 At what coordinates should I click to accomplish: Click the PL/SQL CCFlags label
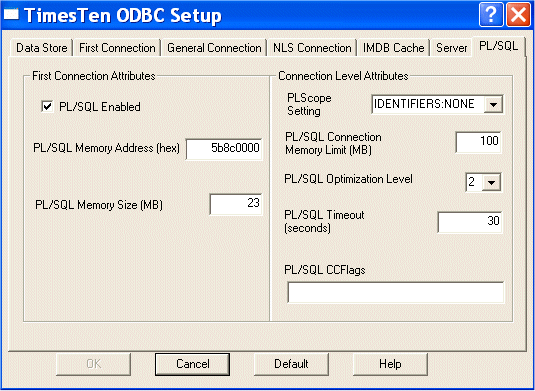pyautogui.click(x=324, y=270)
